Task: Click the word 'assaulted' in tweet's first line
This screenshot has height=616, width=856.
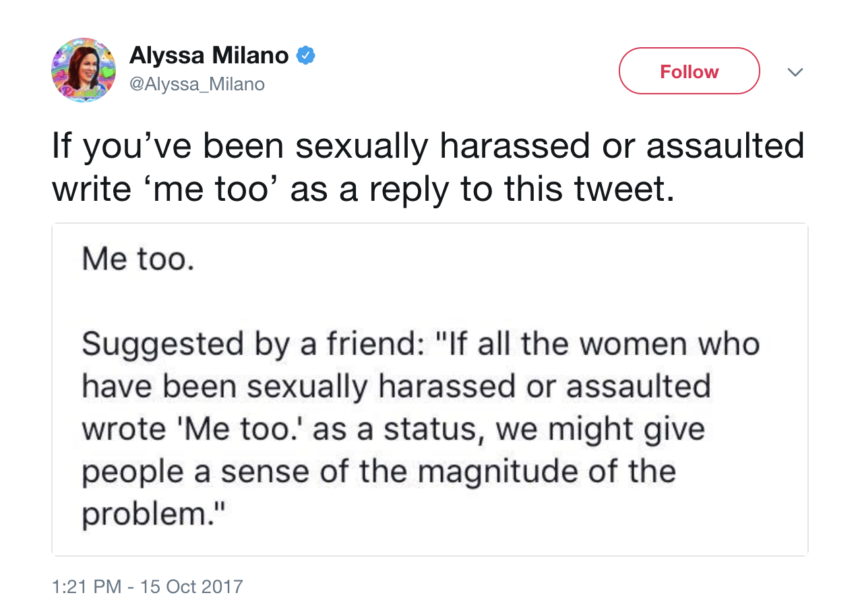Action: 725,147
